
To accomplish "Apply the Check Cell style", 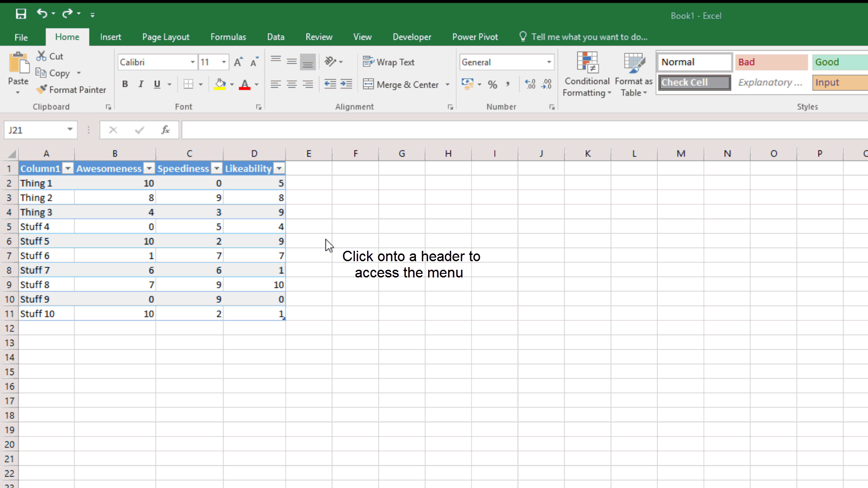I will coord(694,82).
